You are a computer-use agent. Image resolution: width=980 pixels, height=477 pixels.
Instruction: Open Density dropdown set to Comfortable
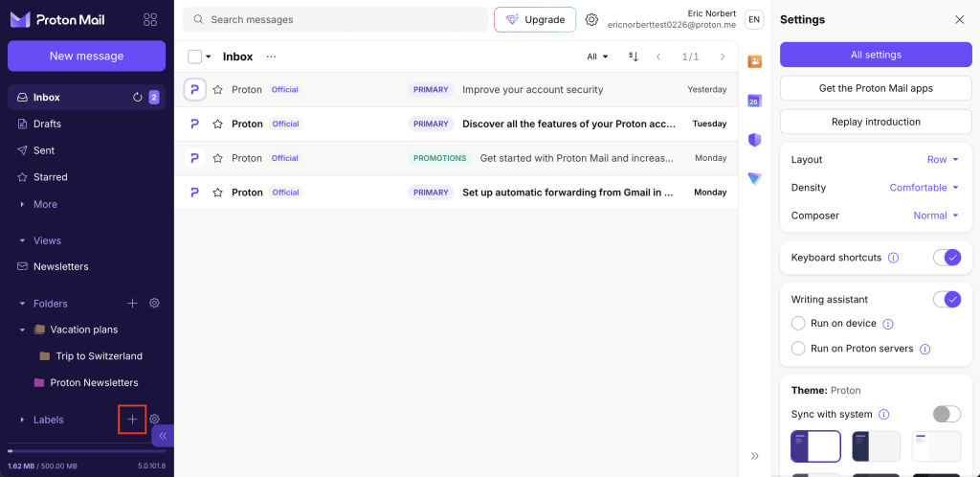(924, 188)
